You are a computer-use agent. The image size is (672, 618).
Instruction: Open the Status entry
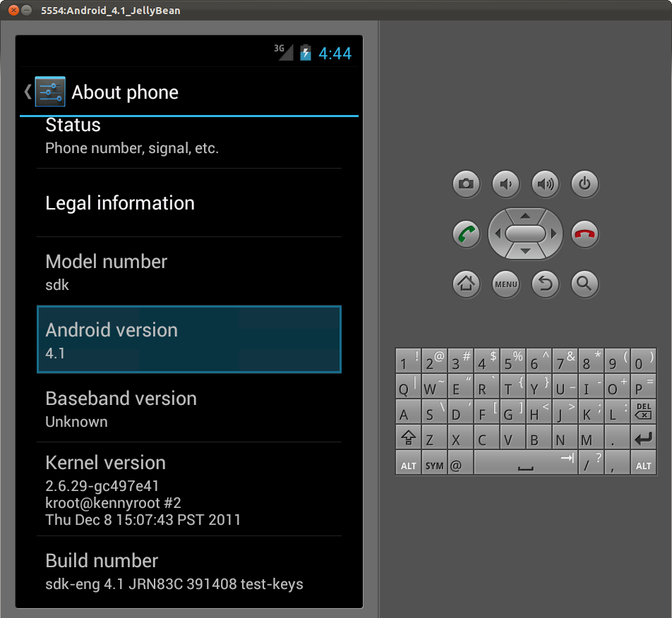coord(189,142)
